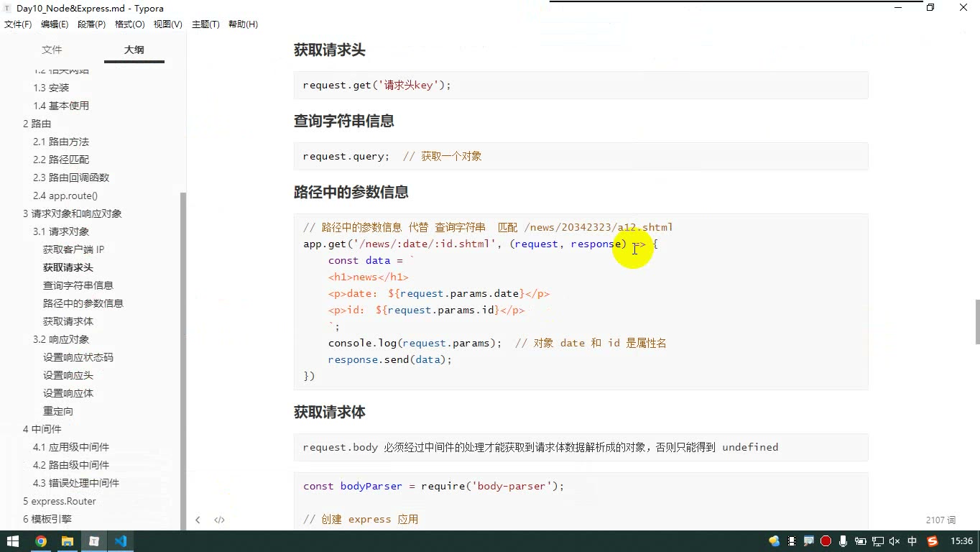Click the microphone tray icon

pyautogui.click(x=843, y=541)
